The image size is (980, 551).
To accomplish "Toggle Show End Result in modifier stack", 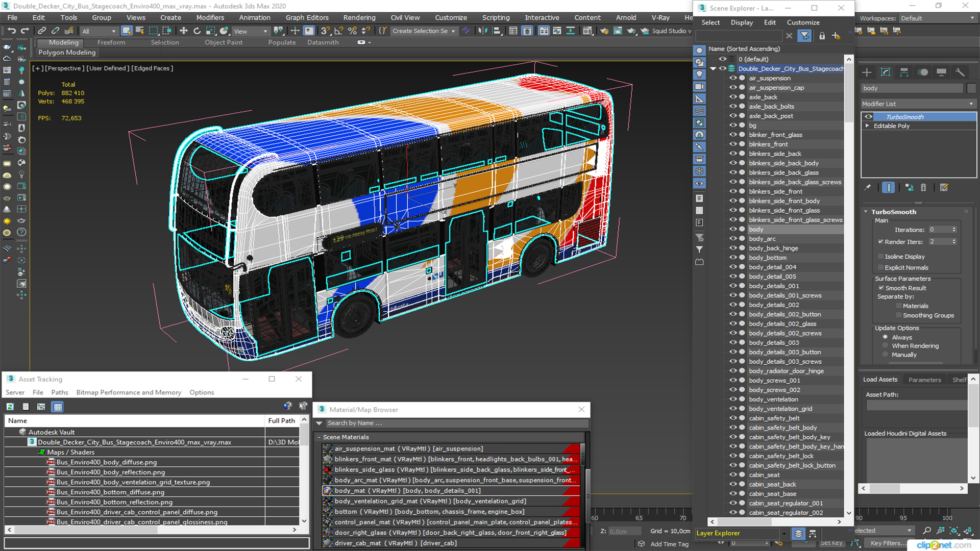I will 888,188.
